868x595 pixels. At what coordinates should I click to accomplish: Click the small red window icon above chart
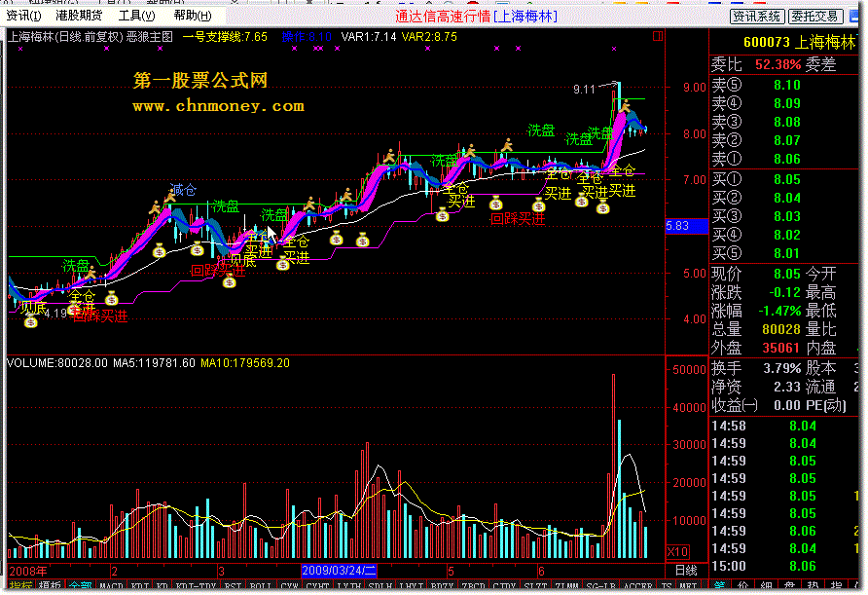658,36
